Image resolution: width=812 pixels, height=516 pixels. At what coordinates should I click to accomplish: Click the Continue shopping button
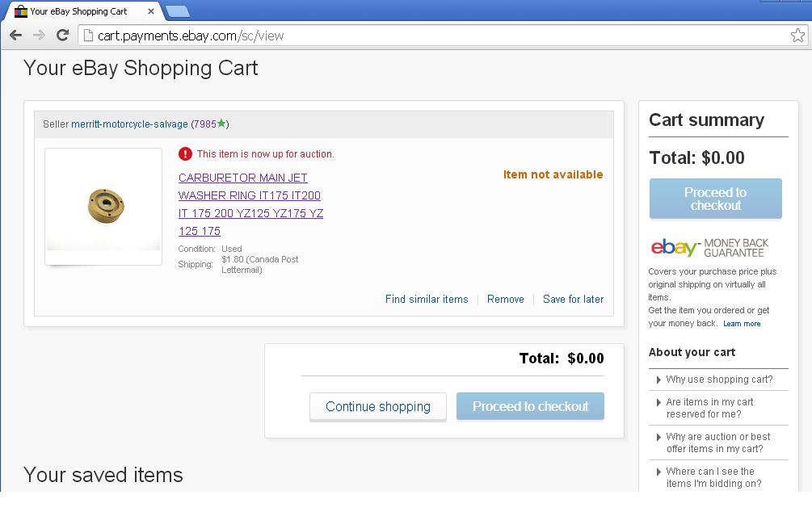click(377, 407)
